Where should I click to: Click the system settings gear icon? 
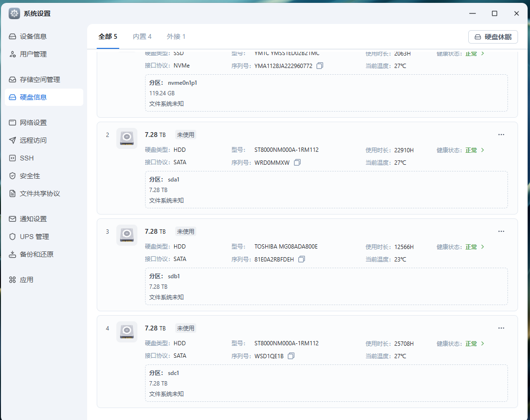coord(14,13)
